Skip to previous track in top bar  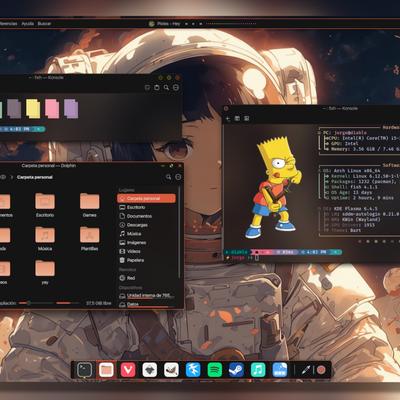click(186, 24)
